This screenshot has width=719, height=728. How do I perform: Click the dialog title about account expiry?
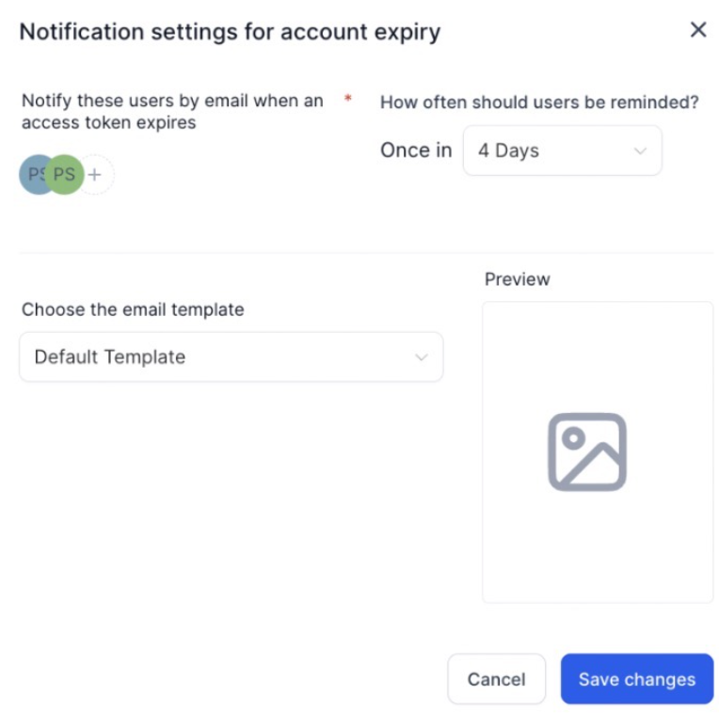click(x=230, y=31)
